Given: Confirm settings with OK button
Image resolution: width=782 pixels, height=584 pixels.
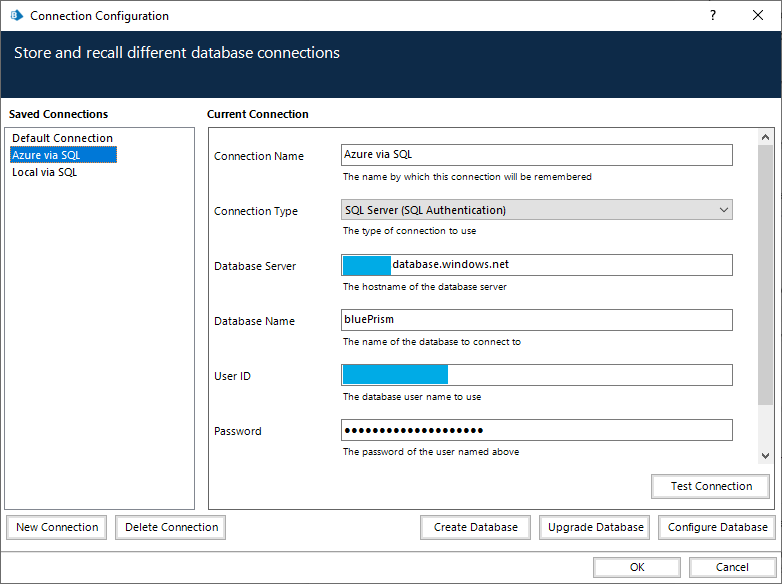Looking at the screenshot, I should click(x=637, y=567).
